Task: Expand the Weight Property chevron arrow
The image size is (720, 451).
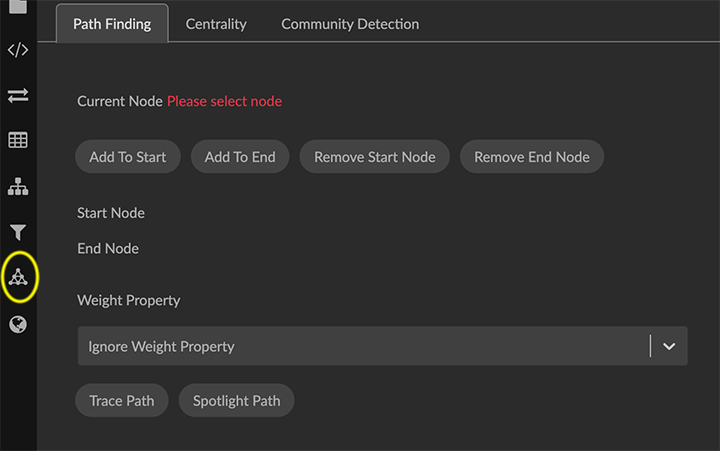Action: pyautogui.click(x=669, y=346)
